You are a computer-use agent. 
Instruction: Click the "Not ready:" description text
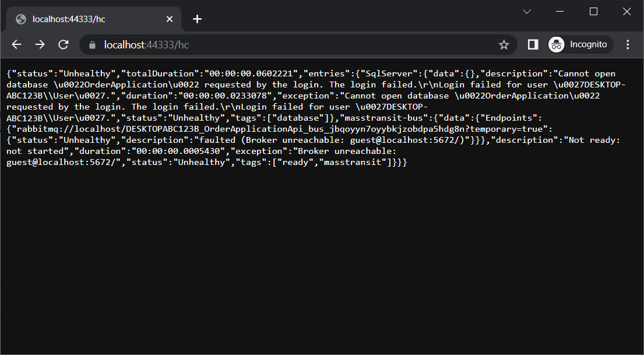tap(594, 140)
